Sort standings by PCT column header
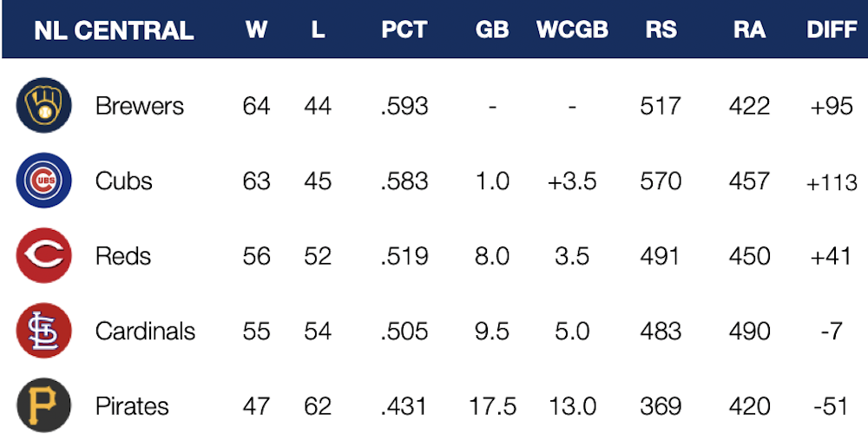 404,30
